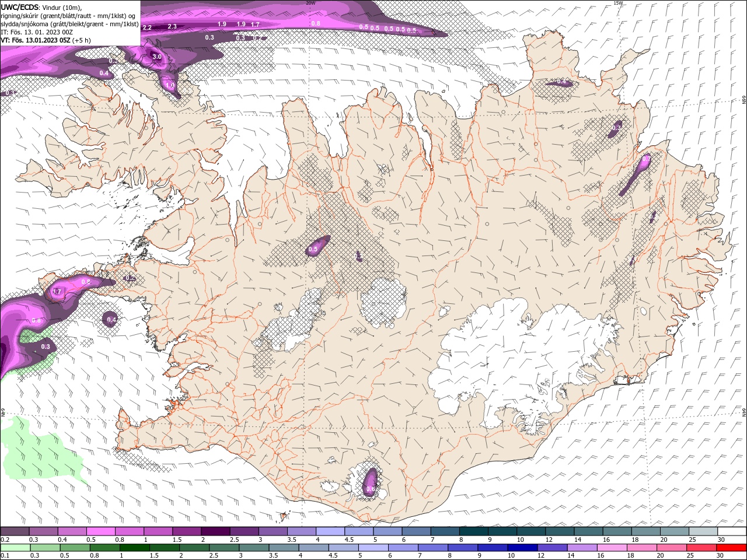Click the valid time line 'VT: Fös. 13.01.2023 05Z'
Image resolution: width=747 pixels, height=560 pixels.
[x=36, y=40]
